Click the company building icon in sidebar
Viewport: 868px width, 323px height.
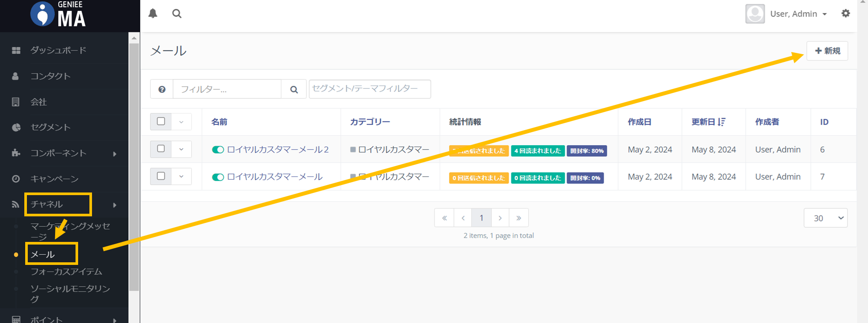16,102
